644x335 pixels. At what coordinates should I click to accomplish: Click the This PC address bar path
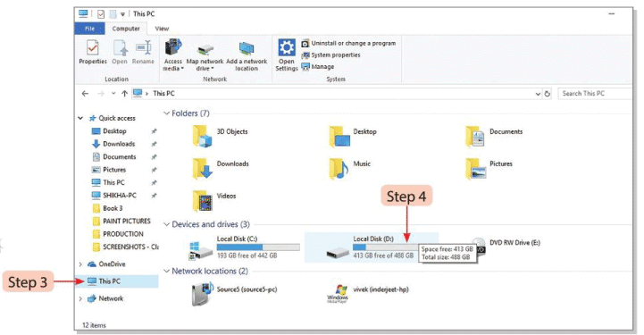(x=163, y=94)
